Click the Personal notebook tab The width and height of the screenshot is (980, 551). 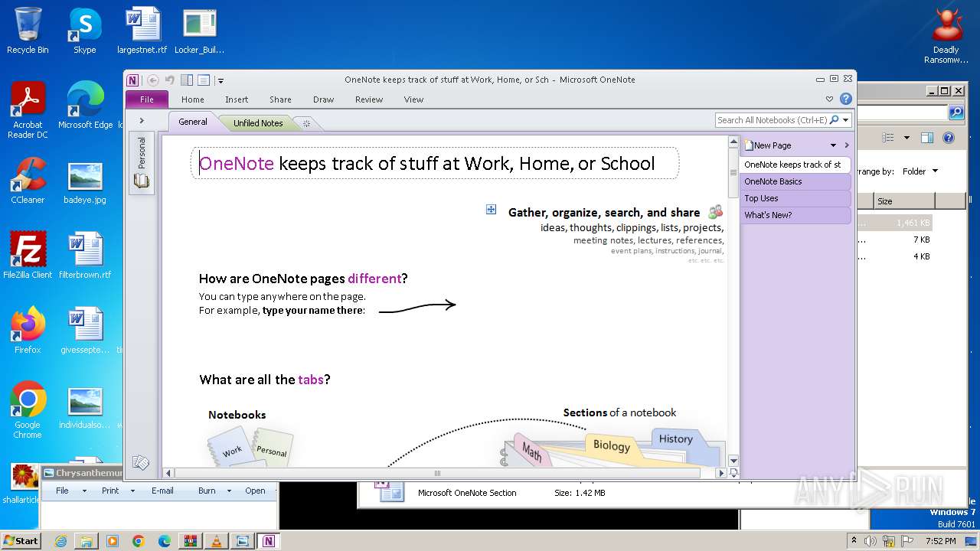[x=142, y=162]
